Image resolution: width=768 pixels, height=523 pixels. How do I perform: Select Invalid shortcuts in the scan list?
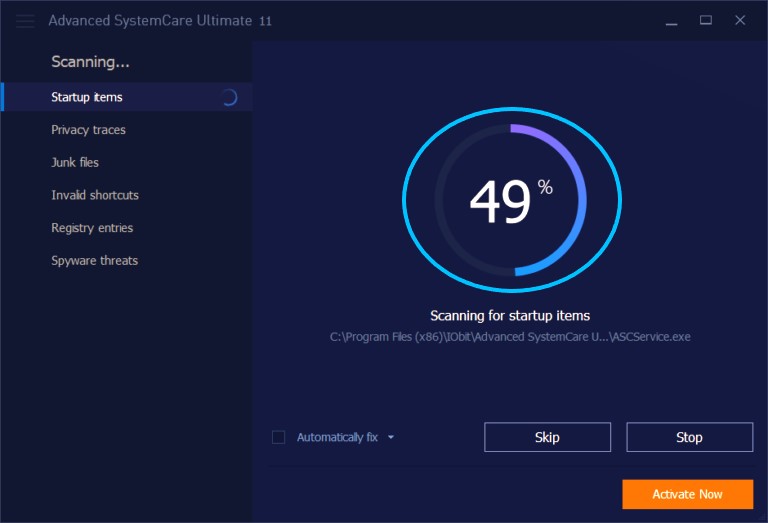point(95,195)
